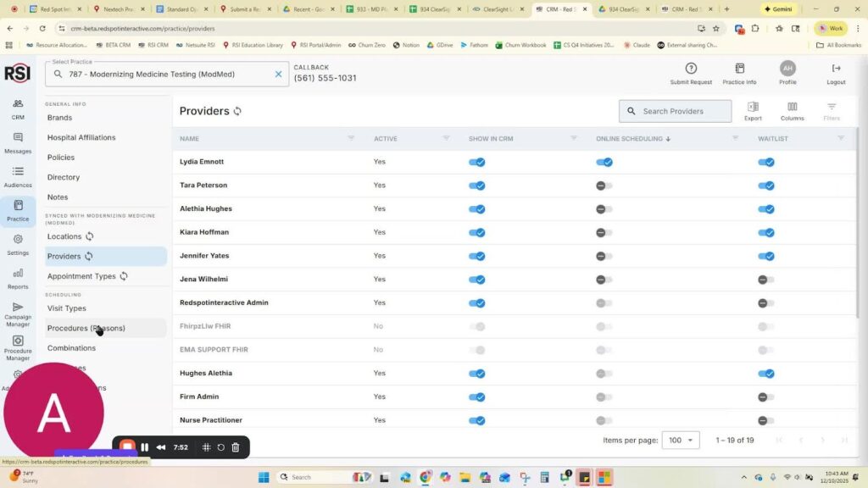The height and width of the screenshot is (488, 868).
Task: Open the Columns chooser icon
Action: point(792,107)
